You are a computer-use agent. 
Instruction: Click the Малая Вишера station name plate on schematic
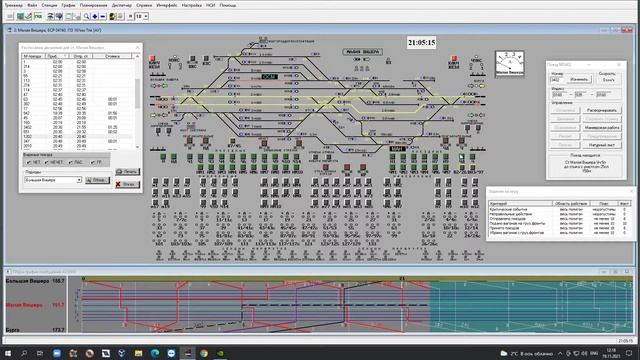[x=362, y=52]
